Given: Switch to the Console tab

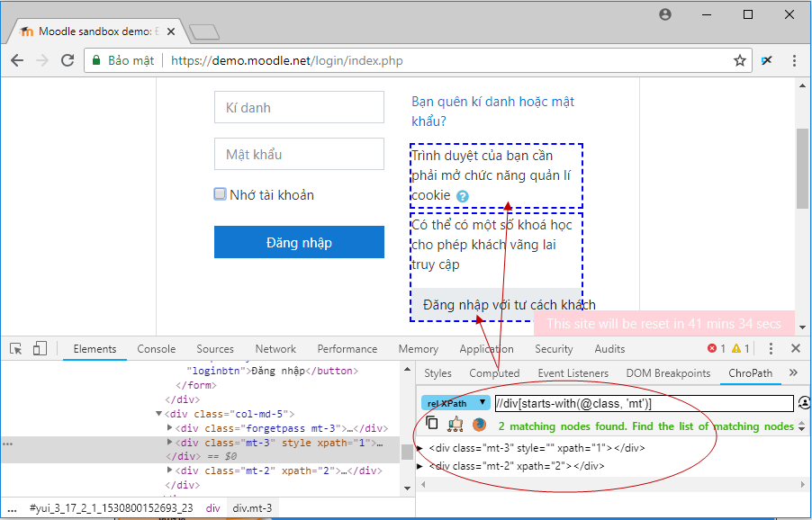Looking at the screenshot, I should [x=157, y=349].
